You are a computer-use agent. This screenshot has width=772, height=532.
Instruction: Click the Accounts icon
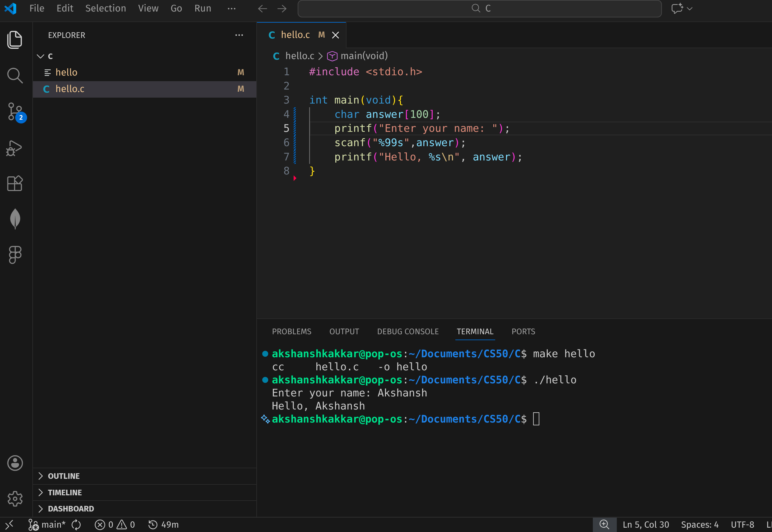tap(15, 463)
